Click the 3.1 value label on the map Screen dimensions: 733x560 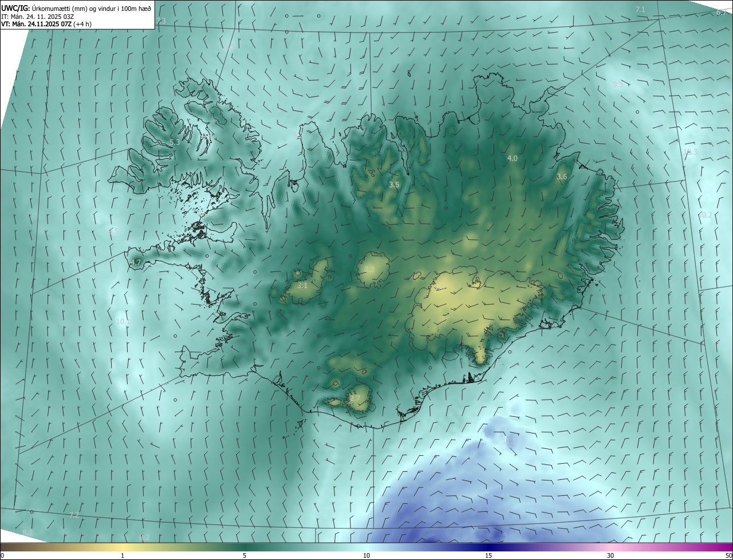pos(302,285)
